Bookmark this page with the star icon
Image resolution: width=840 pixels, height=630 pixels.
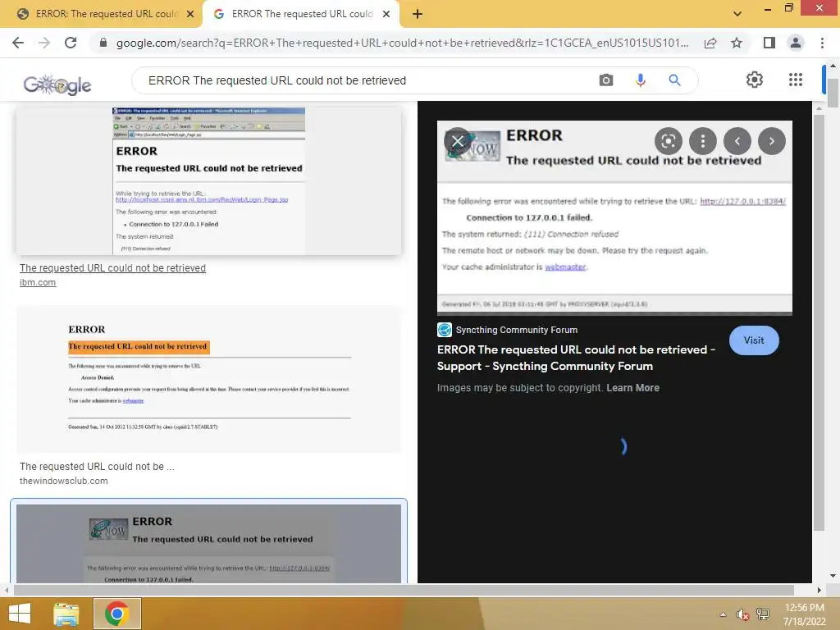[737, 43]
